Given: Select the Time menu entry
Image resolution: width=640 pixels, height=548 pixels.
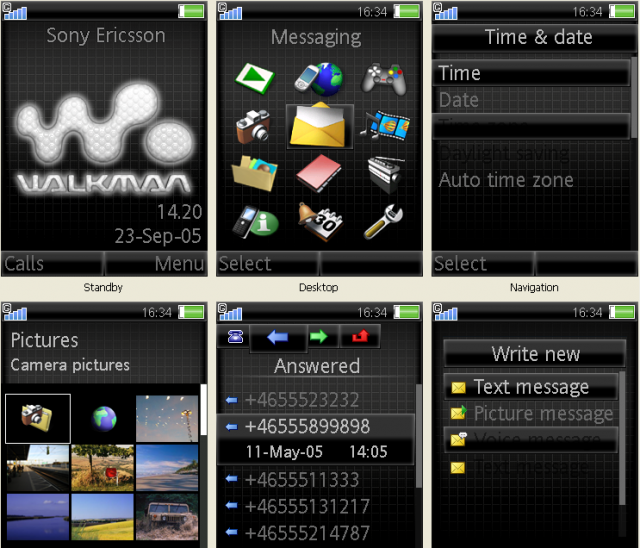Looking at the screenshot, I should pos(531,73).
